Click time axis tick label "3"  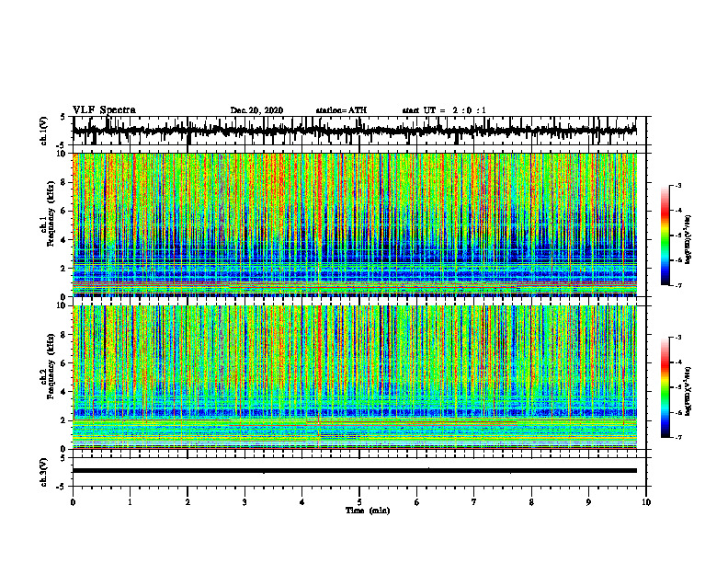245,502
